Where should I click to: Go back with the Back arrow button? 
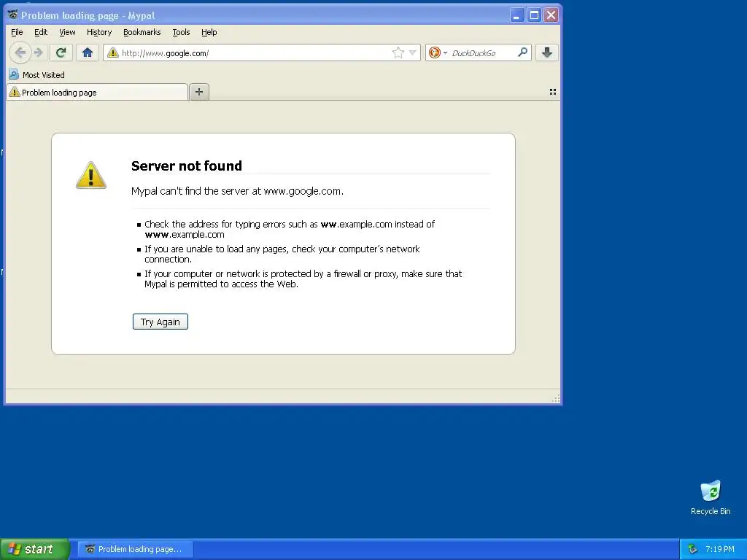pyautogui.click(x=20, y=52)
